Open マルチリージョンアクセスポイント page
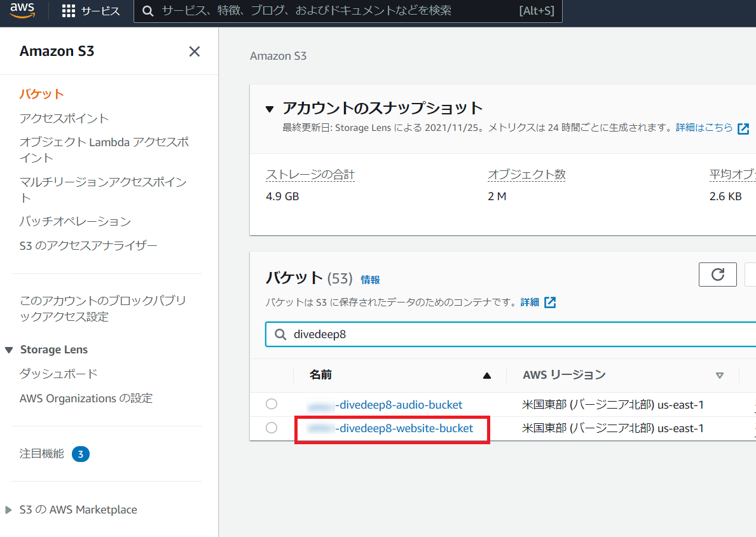 tap(103, 190)
